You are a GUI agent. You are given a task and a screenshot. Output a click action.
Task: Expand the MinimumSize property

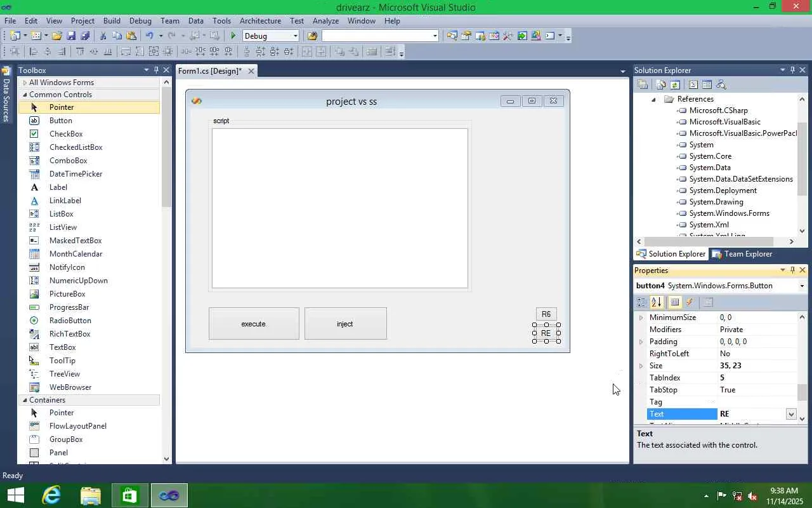pos(641,317)
